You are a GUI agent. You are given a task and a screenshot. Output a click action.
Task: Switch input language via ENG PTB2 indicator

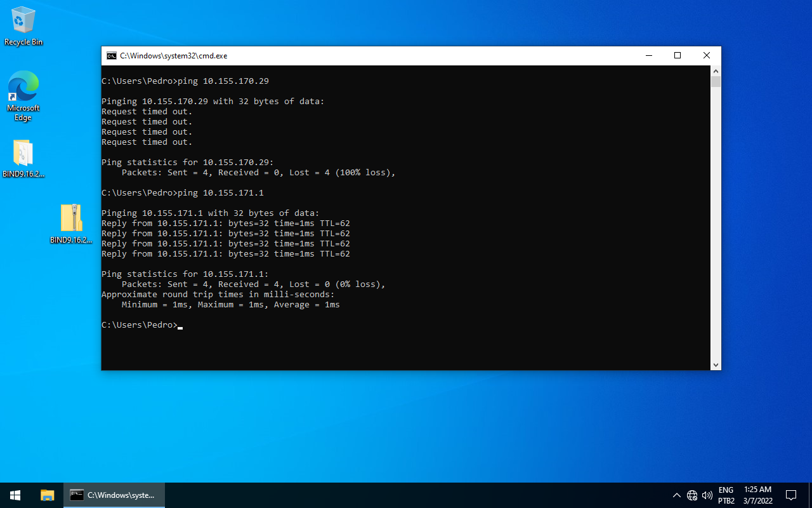pos(726,495)
